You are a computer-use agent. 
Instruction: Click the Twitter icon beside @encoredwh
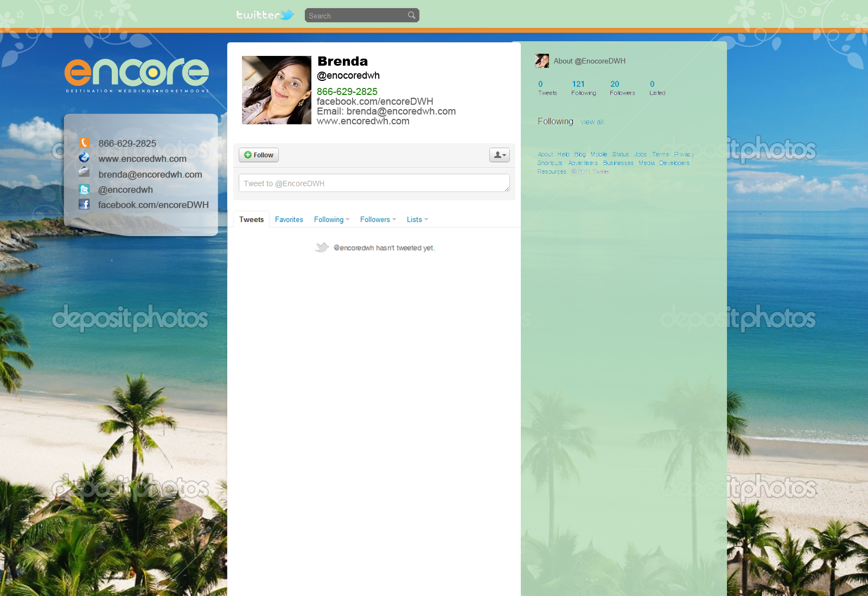pyautogui.click(x=84, y=189)
